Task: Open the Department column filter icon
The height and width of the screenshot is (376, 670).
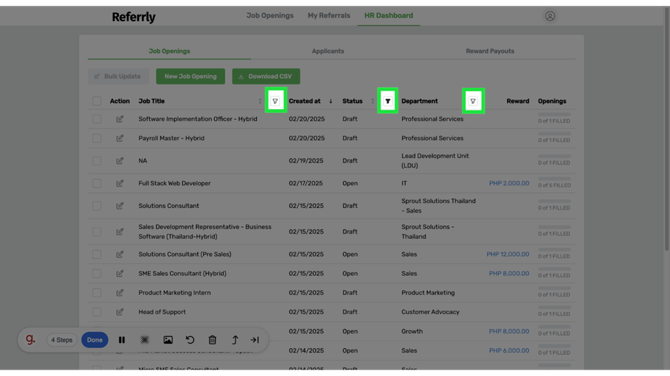Action: (473, 101)
